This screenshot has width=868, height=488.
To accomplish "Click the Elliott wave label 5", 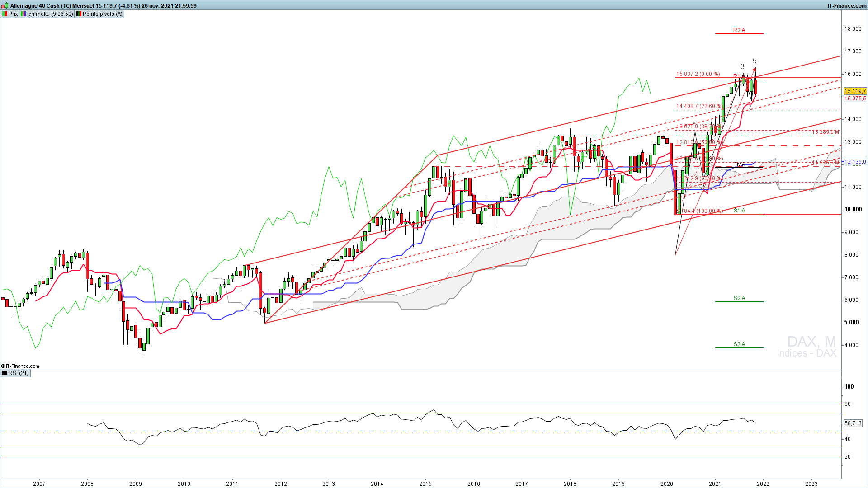I will click(x=755, y=61).
